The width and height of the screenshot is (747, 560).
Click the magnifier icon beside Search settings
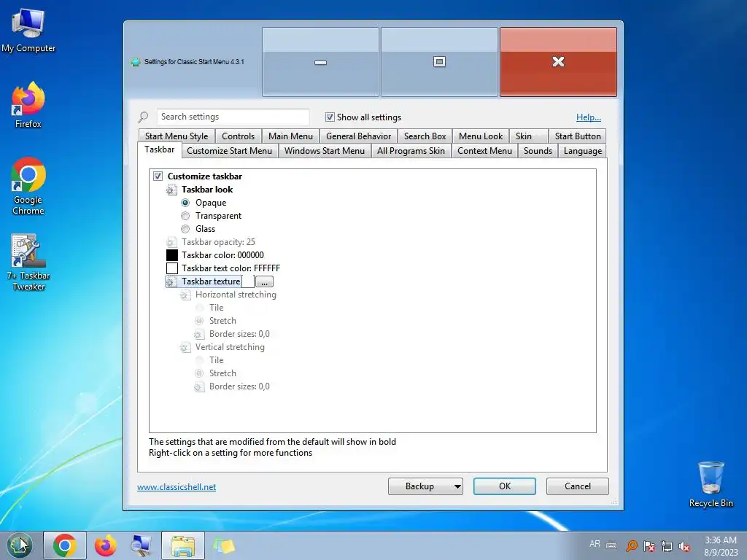(x=143, y=117)
